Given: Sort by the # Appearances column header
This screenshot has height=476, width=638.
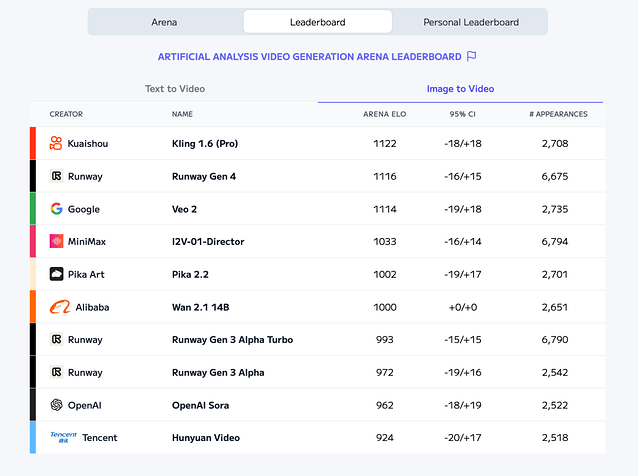Looking at the screenshot, I should coord(558,114).
